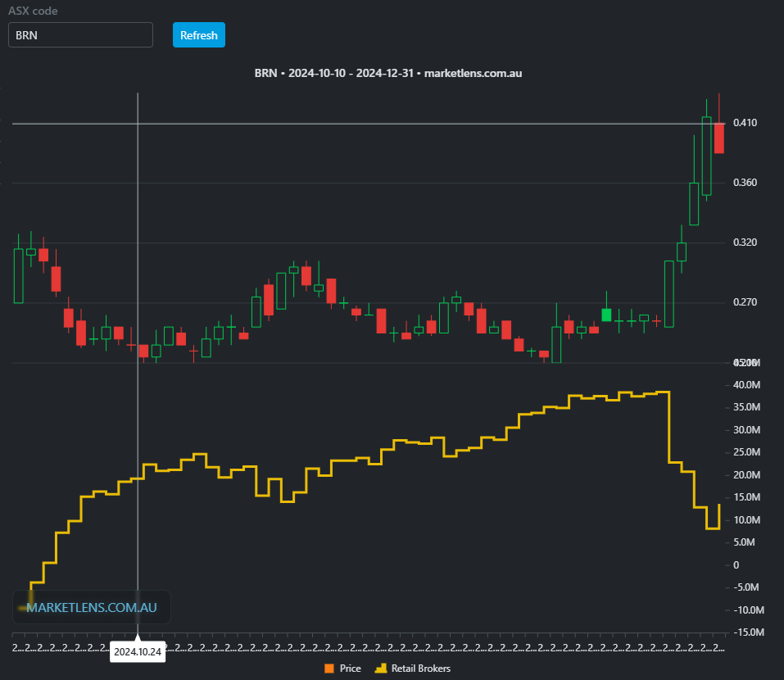Click the orange Price legend swatch
The image size is (784, 680).
point(330,669)
